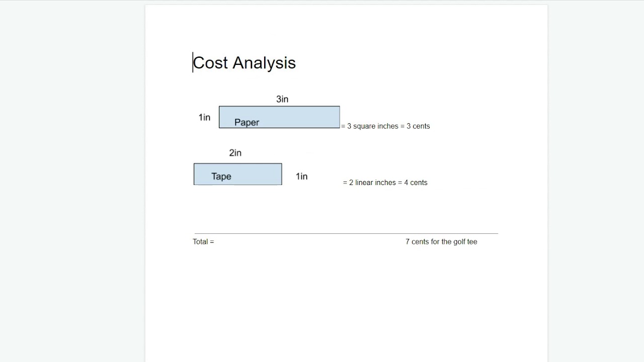The height and width of the screenshot is (362, 644).
Task: Click the 2in label above the Tape rectangle
Action: pos(235,153)
